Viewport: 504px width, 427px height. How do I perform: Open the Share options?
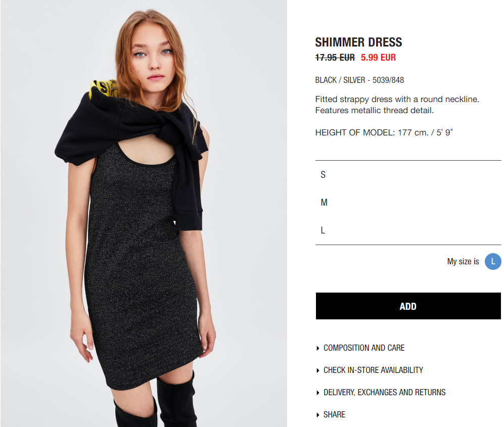pyautogui.click(x=334, y=414)
